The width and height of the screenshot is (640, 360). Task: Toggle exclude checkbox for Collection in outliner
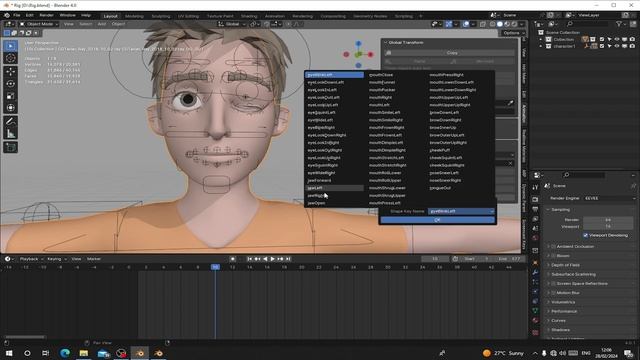tap(602, 40)
